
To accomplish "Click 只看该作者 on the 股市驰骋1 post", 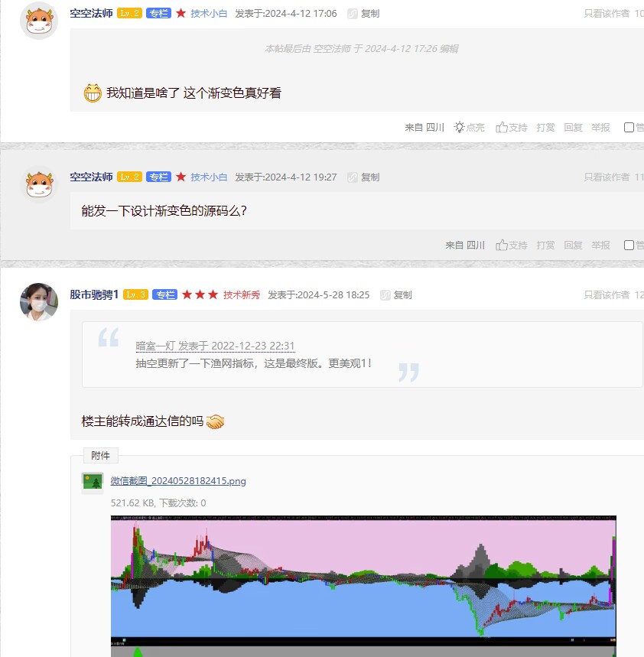I will coord(607,295).
